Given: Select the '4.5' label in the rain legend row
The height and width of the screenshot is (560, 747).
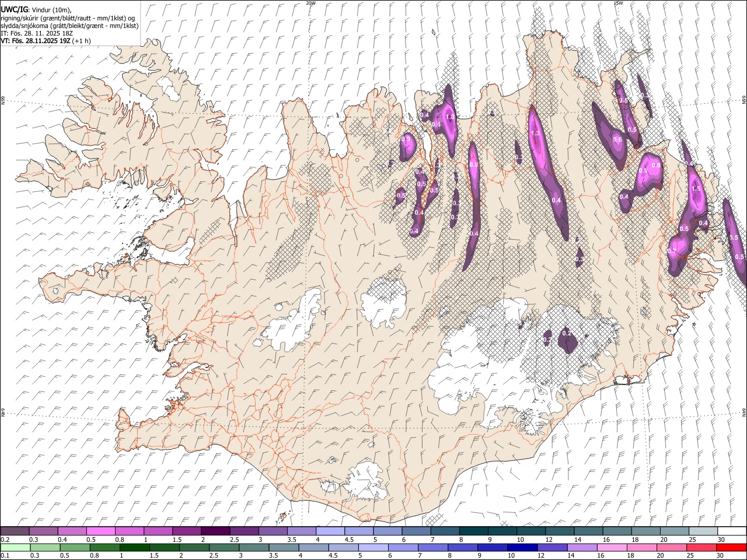Looking at the screenshot, I should [x=333, y=556].
